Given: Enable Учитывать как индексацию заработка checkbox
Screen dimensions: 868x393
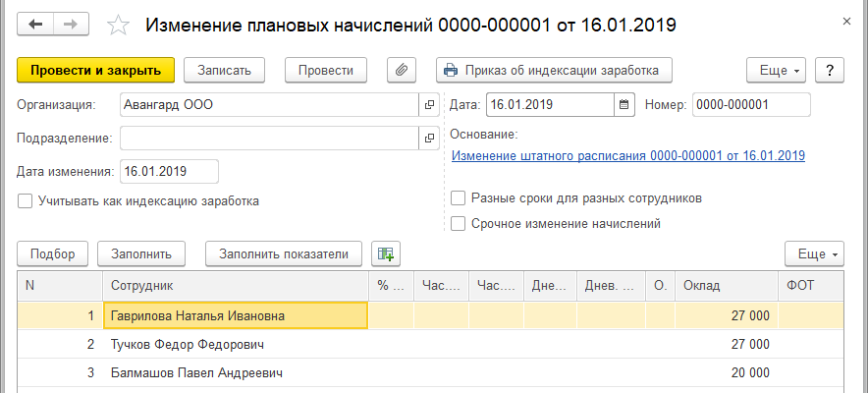Looking at the screenshot, I should coord(25,201).
